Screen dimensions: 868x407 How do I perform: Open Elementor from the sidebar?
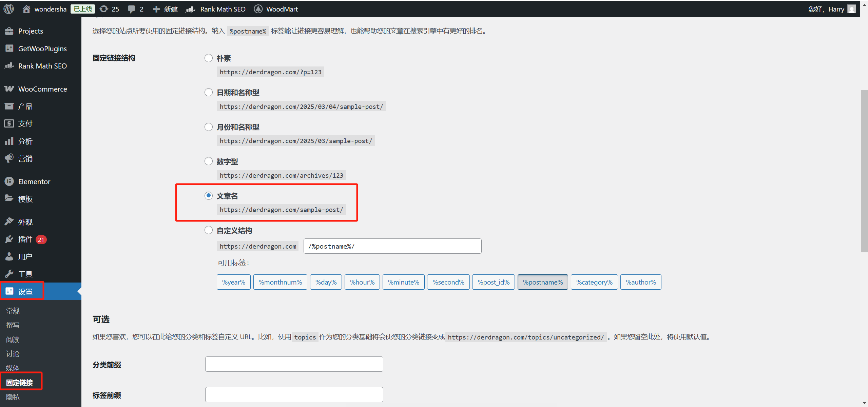point(34,181)
